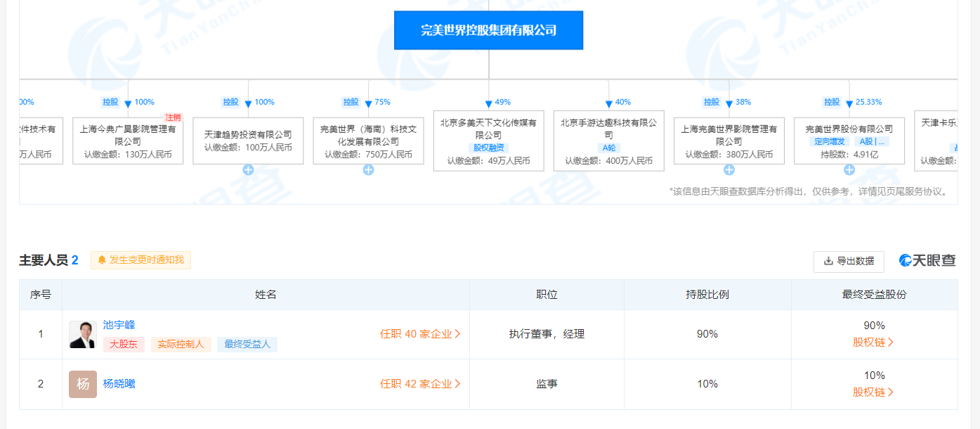The image size is (980, 429).
Task: Expand the 天津趋势投资有限公司 plus icon
Action: 248,170
